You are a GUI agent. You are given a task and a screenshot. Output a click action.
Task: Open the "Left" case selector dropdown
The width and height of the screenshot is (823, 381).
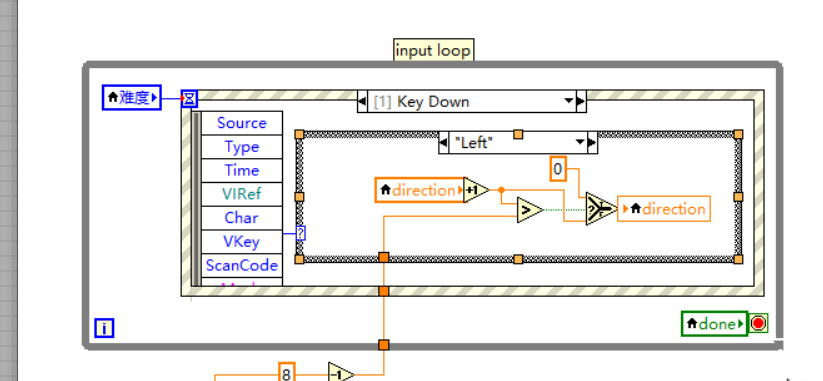(x=580, y=142)
